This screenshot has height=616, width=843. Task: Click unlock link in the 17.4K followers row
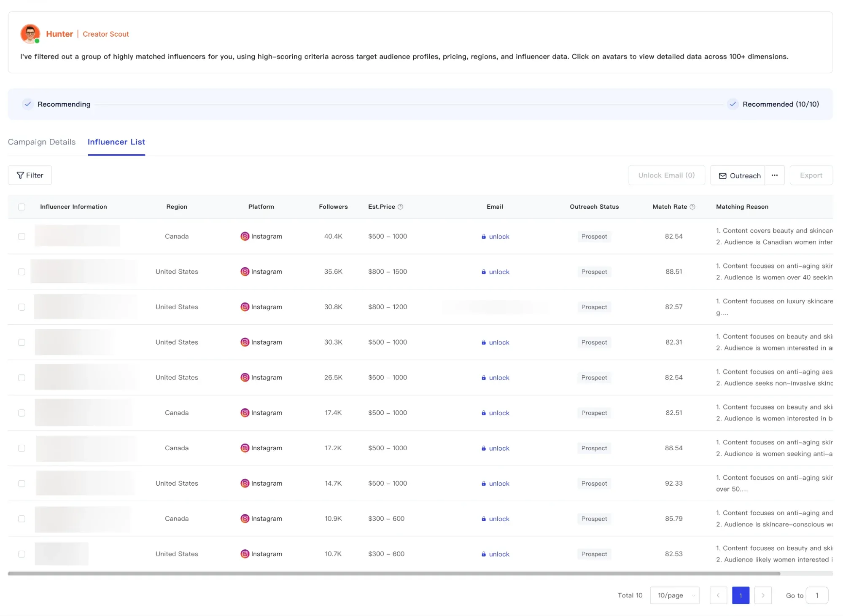point(499,413)
